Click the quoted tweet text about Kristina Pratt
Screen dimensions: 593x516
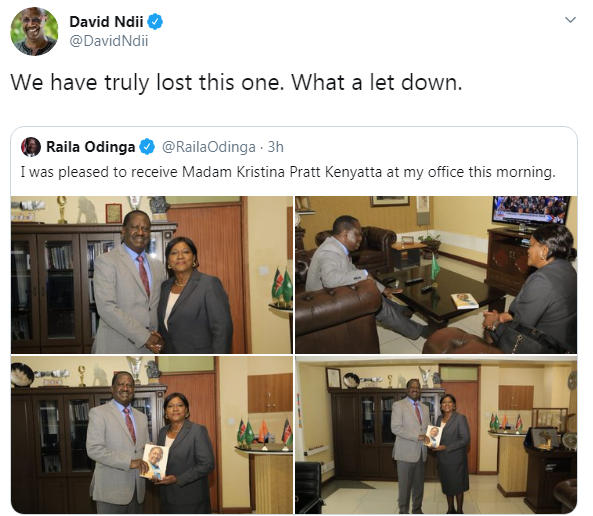pyautogui.click(x=288, y=172)
